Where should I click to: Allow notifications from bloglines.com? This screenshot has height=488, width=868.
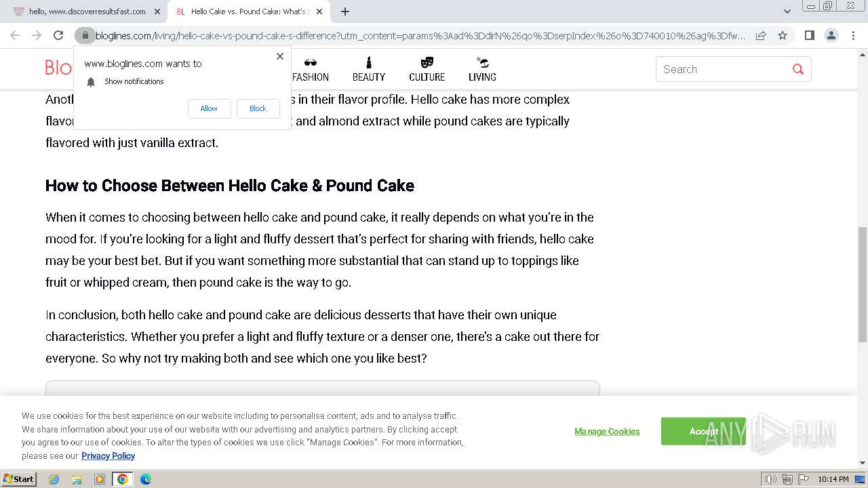click(x=209, y=108)
